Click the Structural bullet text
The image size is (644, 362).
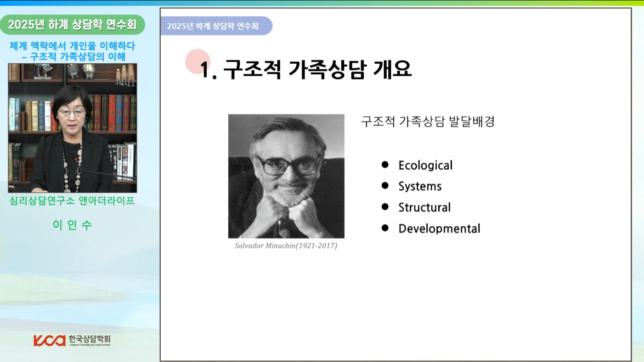(x=424, y=207)
